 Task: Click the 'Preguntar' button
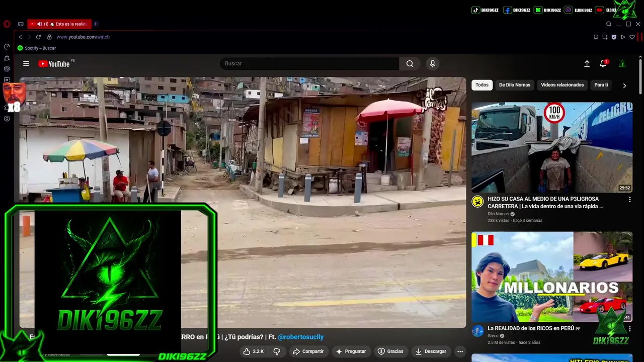[x=351, y=351]
